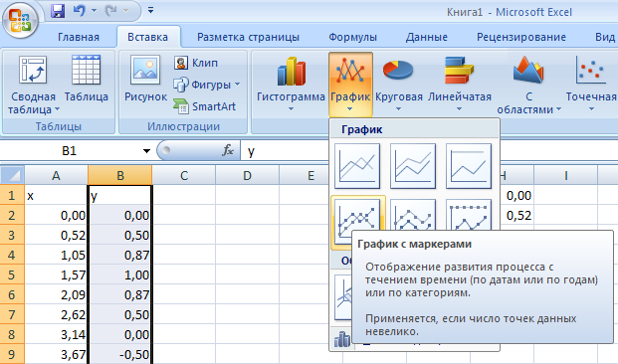Click cell A5 with value 1,57
Image resolution: width=618 pixels, height=364 pixels.
click(x=56, y=274)
